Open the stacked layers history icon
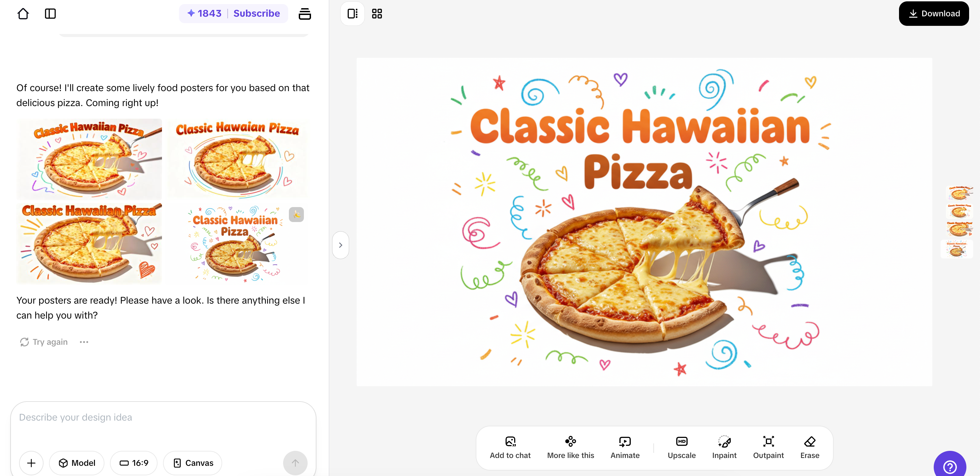This screenshot has height=476, width=980. click(304, 14)
